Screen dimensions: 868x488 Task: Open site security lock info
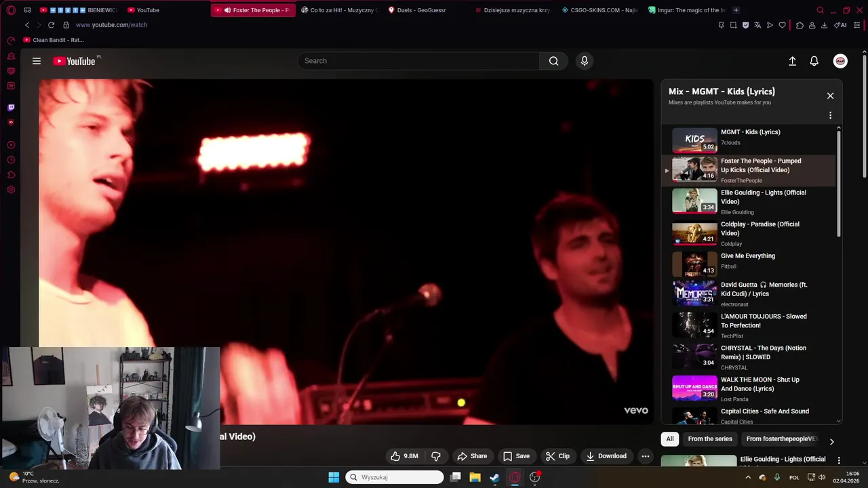tap(66, 25)
